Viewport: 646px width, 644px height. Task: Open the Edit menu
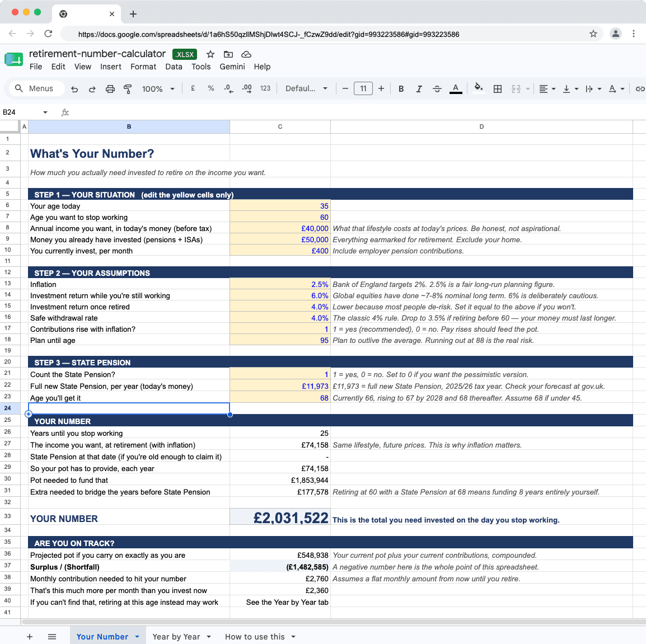point(58,67)
